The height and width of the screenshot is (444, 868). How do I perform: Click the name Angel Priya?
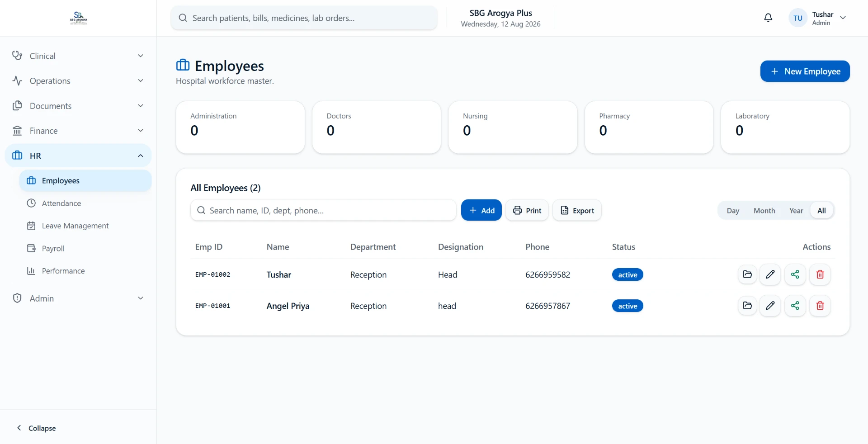click(x=288, y=306)
